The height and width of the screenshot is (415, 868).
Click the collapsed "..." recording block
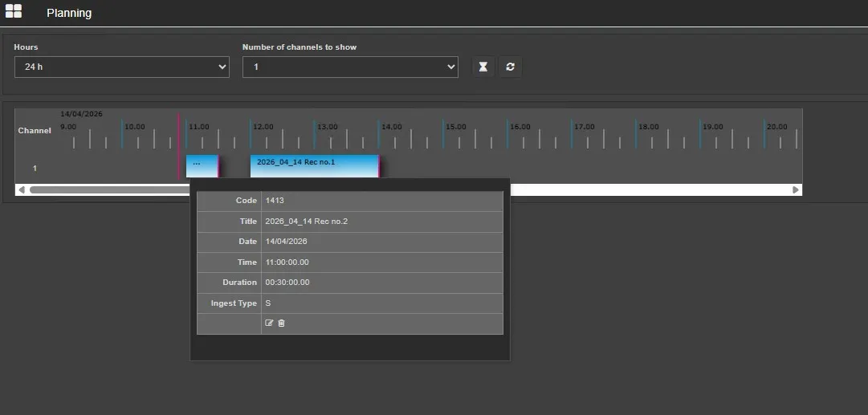click(202, 165)
